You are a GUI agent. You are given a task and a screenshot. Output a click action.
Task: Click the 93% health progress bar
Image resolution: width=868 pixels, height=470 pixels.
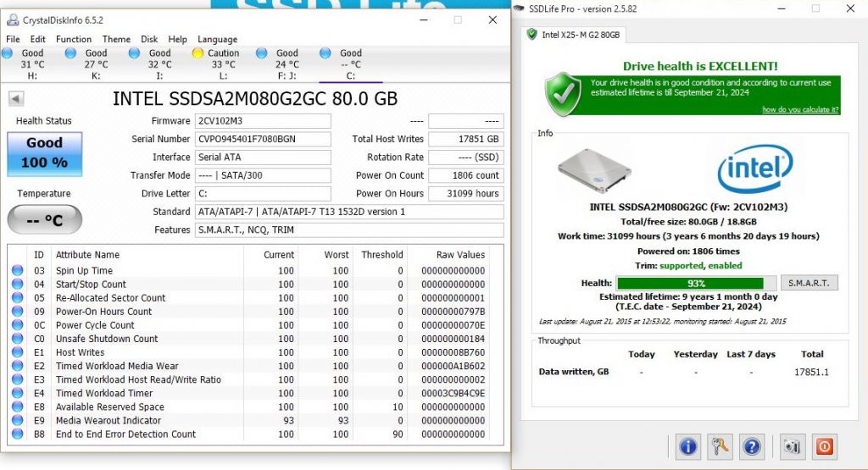tap(697, 283)
